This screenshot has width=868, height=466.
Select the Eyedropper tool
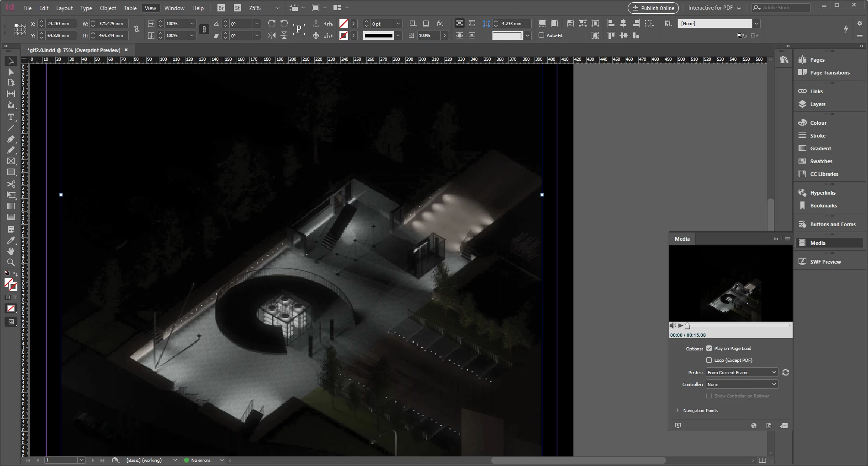tap(11, 240)
